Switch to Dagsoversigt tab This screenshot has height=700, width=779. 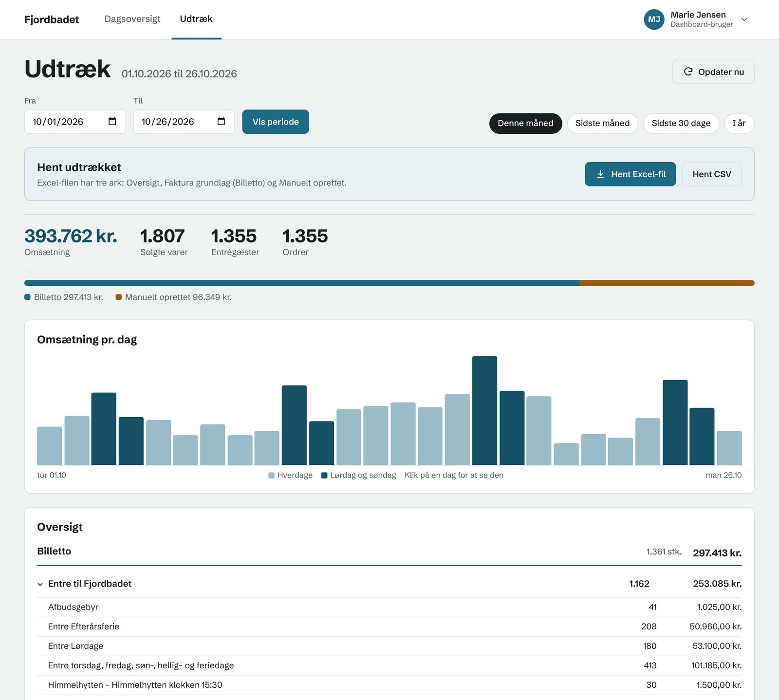[x=132, y=19]
